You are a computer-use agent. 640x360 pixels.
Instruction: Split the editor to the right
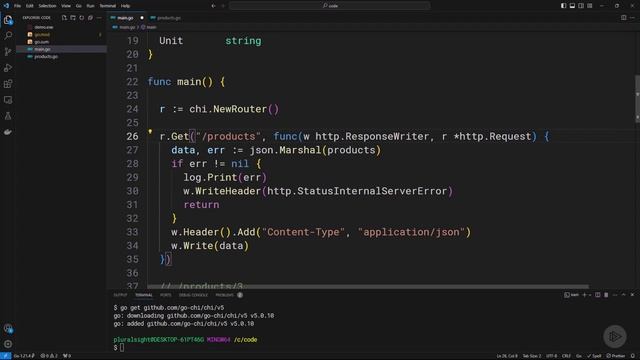click(624, 18)
